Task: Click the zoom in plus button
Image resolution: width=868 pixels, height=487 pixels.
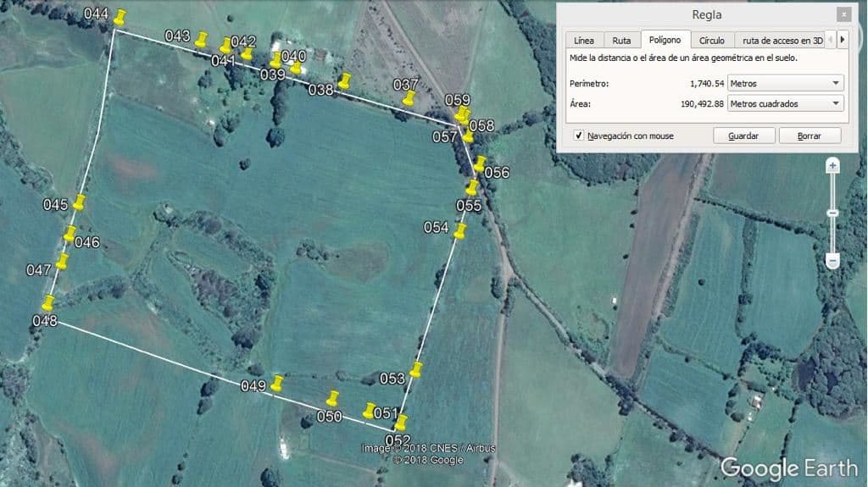Action: 832,166
